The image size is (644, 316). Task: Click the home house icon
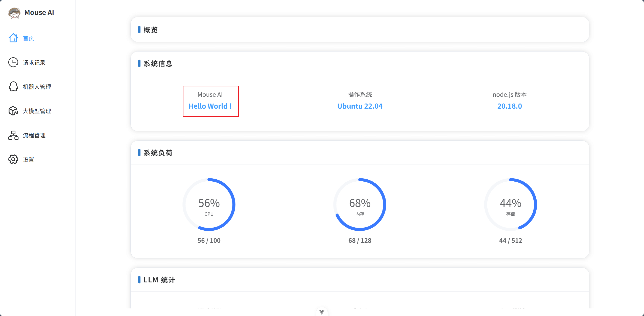coord(13,38)
